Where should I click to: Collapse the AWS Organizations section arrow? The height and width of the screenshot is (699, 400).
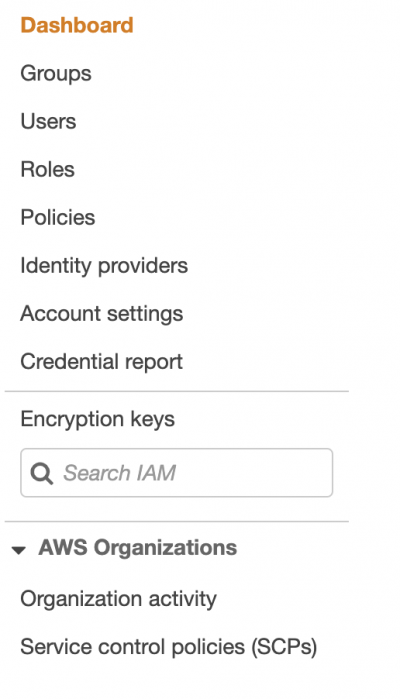(x=18, y=550)
